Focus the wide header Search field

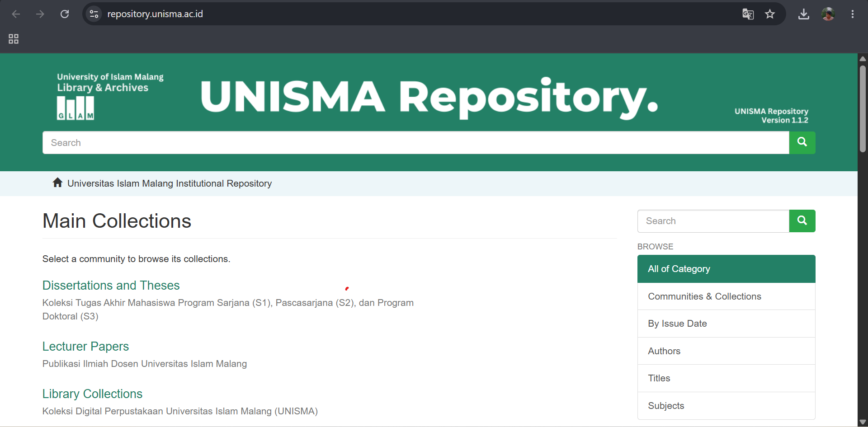(416, 143)
